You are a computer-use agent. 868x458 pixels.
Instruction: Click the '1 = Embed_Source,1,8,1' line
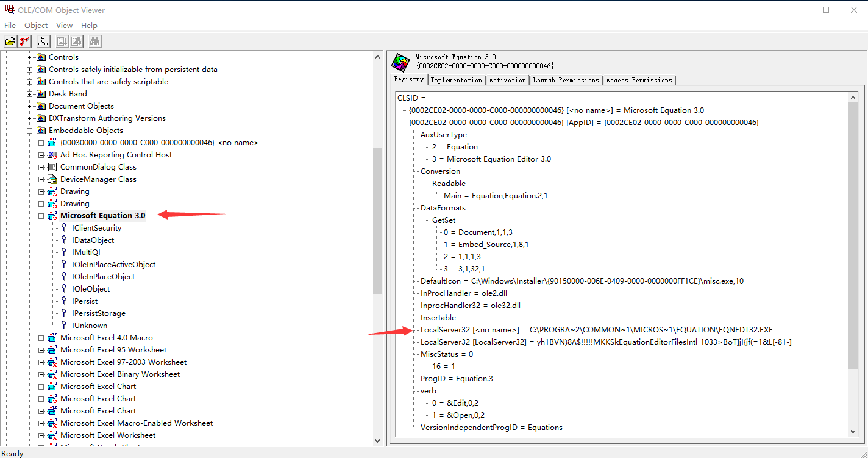pyautogui.click(x=486, y=245)
